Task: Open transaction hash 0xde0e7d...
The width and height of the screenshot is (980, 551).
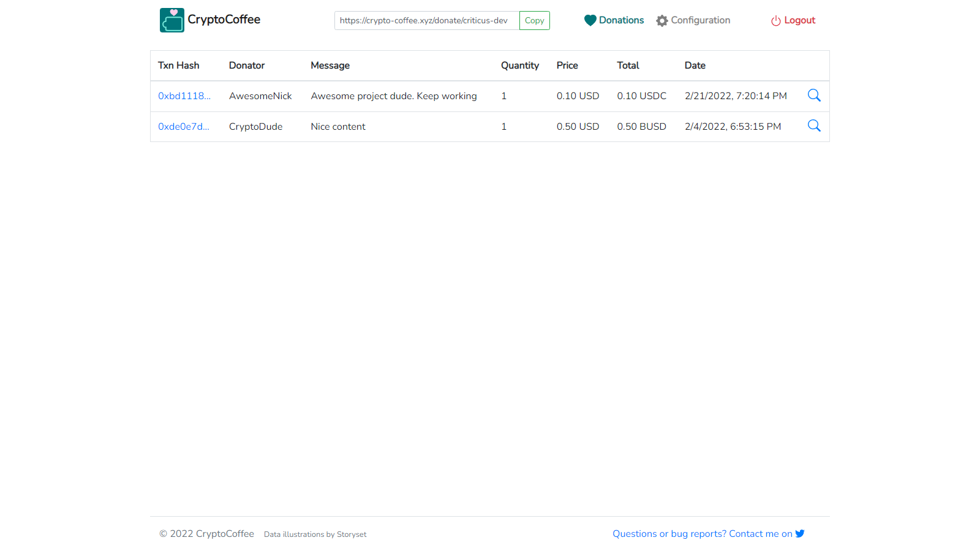Action: tap(184, 127)
